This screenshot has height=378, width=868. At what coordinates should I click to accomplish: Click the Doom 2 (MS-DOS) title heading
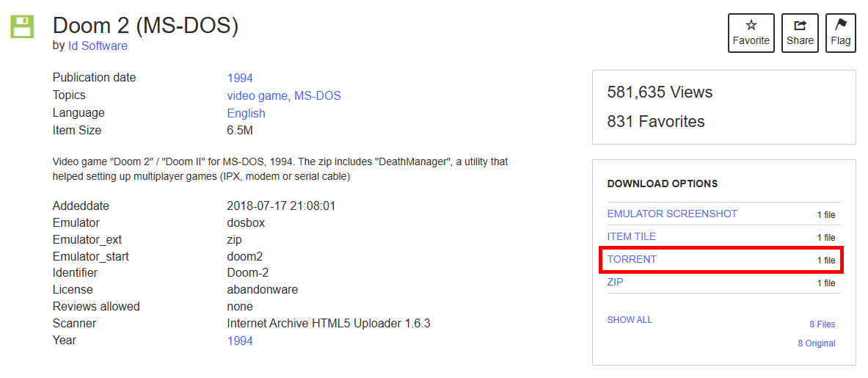click(145, 26)
